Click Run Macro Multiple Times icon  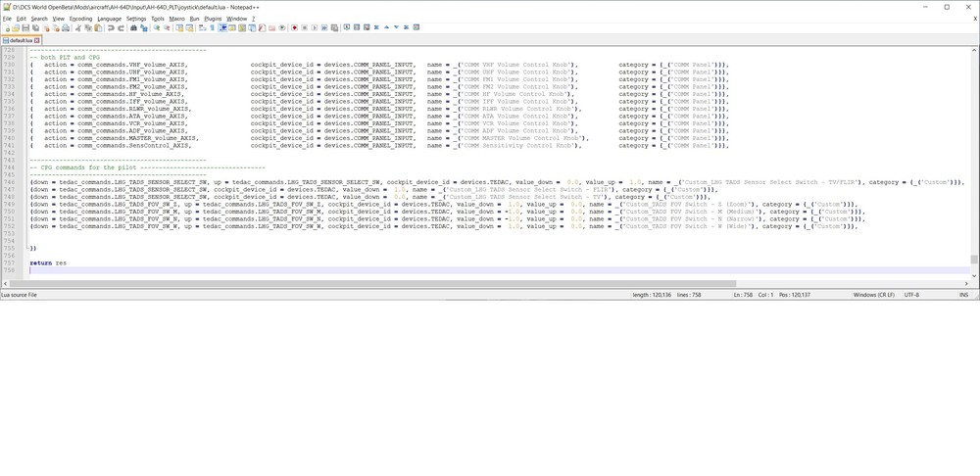324,27
